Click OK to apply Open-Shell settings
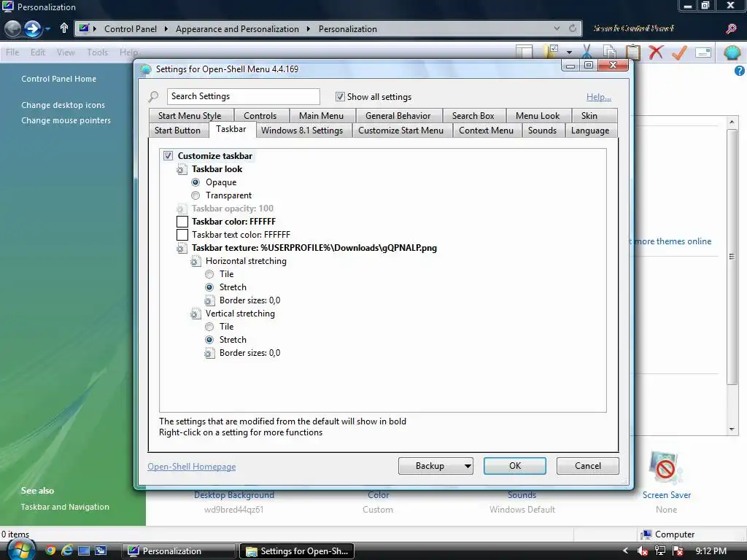 tap(514, 466)
